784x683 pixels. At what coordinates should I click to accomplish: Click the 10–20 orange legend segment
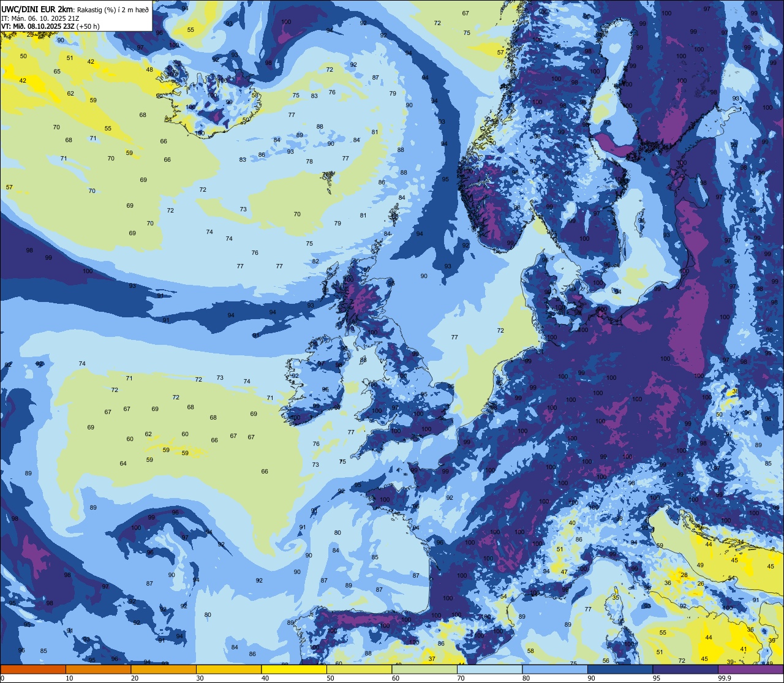coord(98,670)
